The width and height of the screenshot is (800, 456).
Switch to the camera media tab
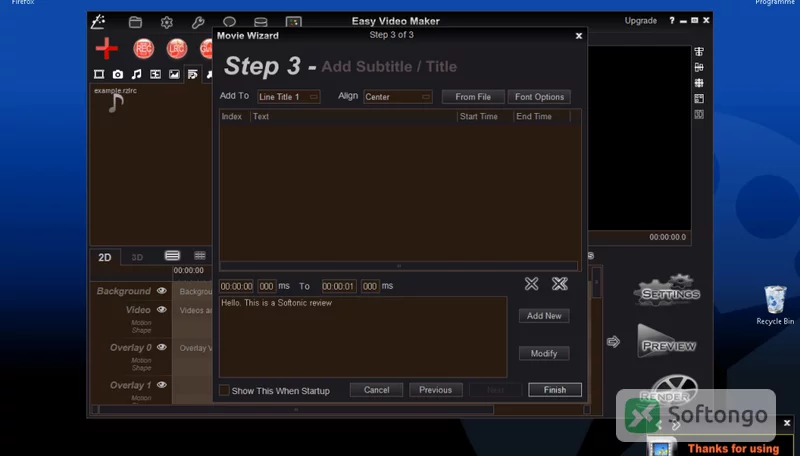click(118, 74)
